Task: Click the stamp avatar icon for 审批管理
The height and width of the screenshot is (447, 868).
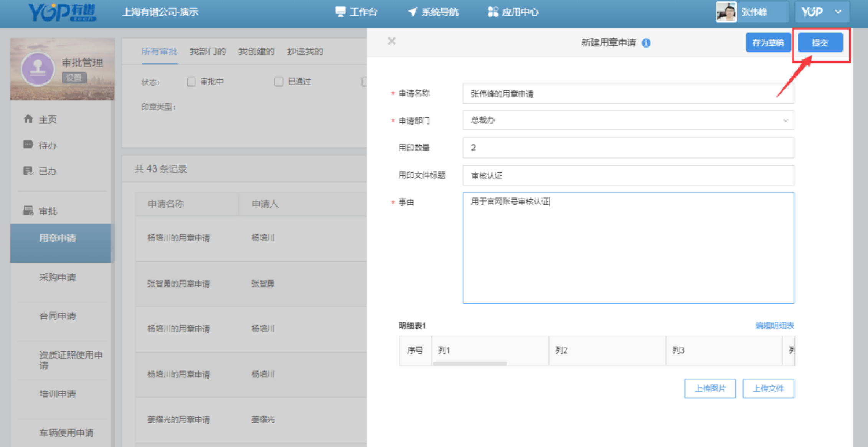Action: click(x=38, y=69)
